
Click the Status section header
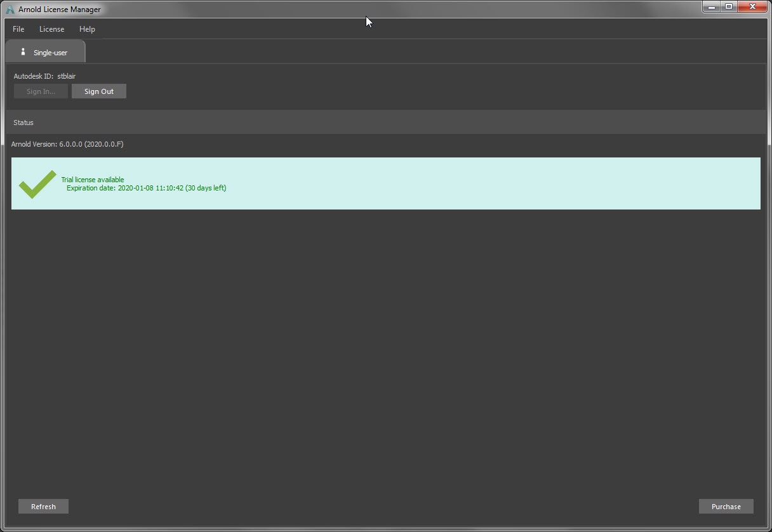pos(385,122)
